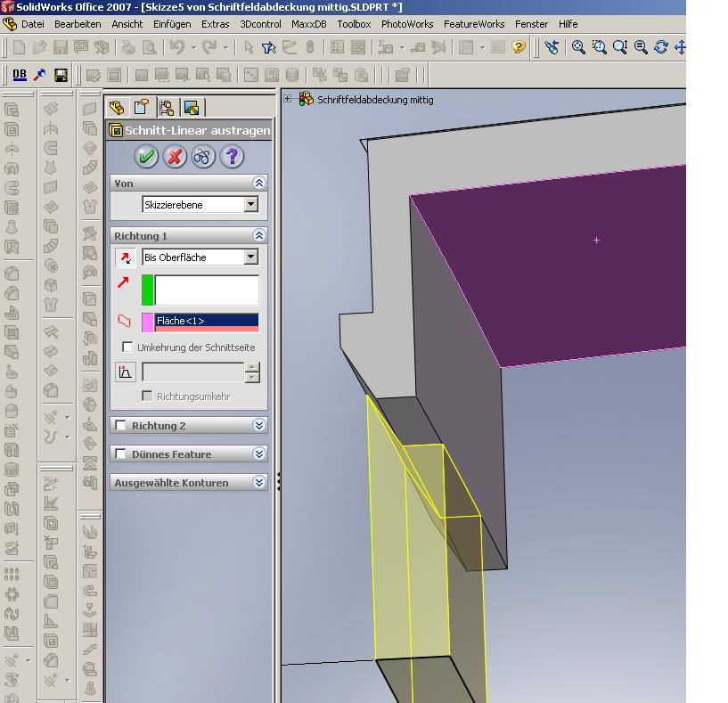Open the undo history dropdown arrow
The image size is (728, 703).
click(x=193, y=47)
